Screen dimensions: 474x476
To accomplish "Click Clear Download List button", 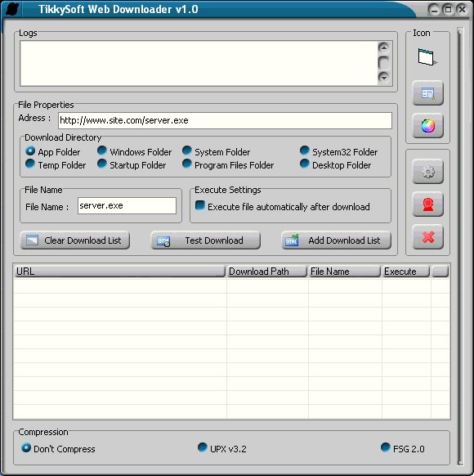I will tap(74, 240).
